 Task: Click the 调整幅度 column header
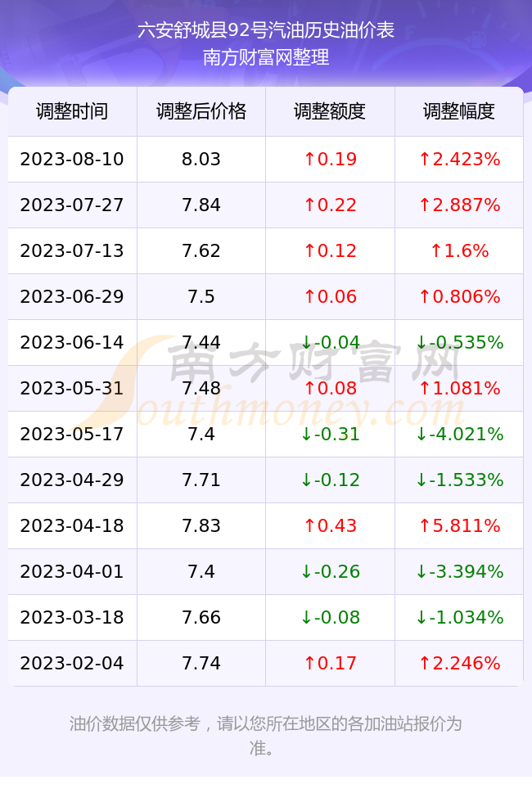[459, 111]
